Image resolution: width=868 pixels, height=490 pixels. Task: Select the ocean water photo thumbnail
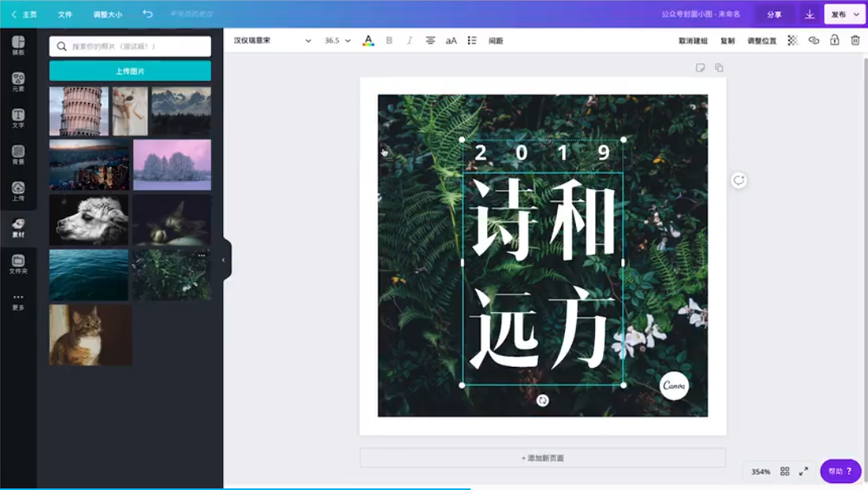pos(89,274)
